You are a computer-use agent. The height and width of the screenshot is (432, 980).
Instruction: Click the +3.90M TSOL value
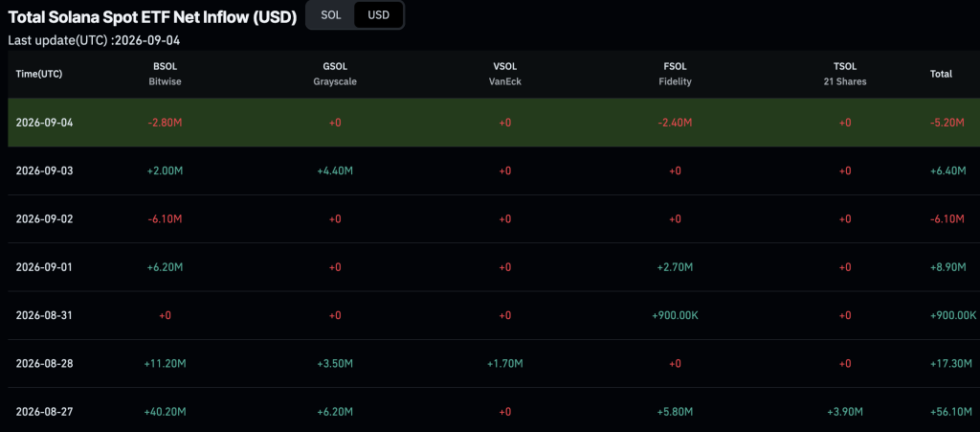click(845, 411)
